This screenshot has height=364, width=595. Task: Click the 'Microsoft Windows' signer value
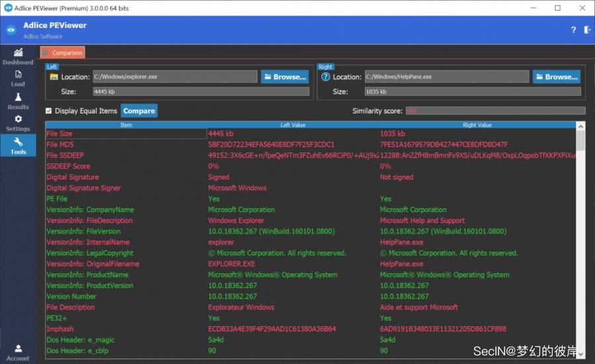(x=237, y=188)
